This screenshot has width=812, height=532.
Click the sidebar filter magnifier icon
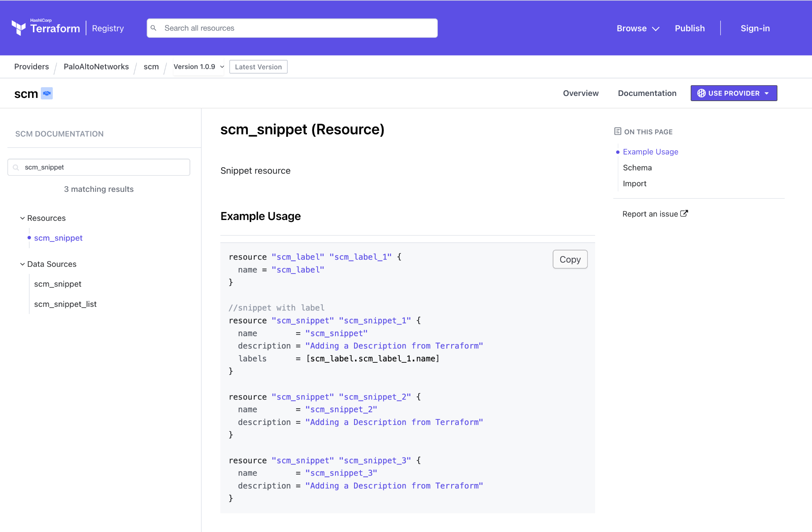point(16,167)
